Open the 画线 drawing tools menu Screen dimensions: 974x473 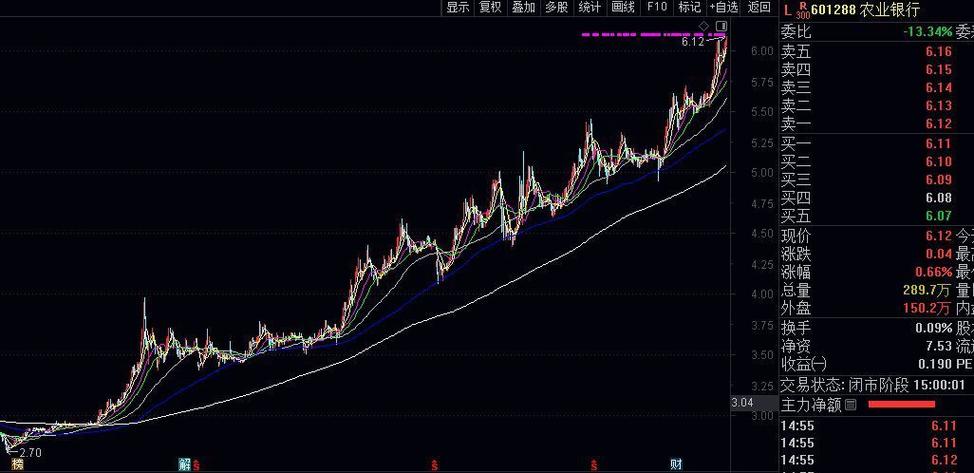point(623,7)
